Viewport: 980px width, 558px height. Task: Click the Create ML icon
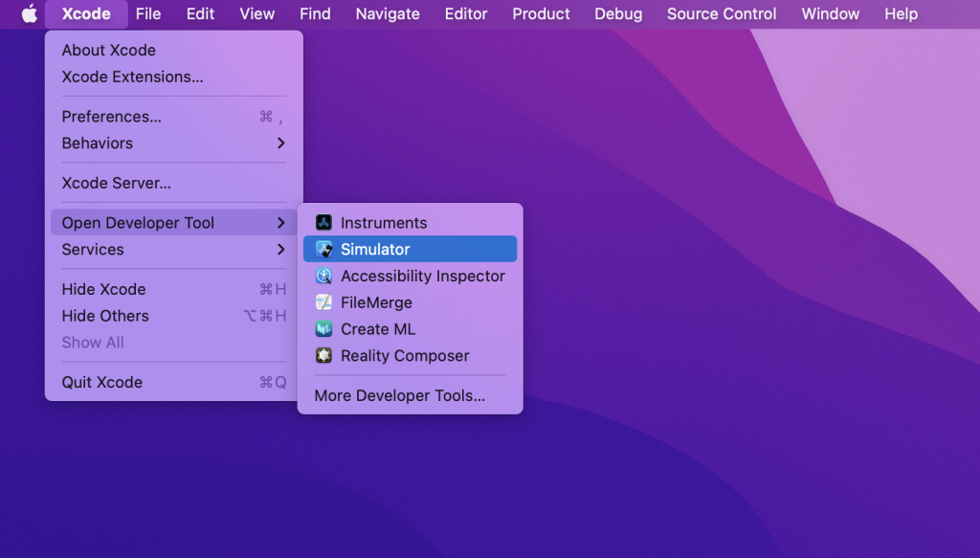pos(323,328)
